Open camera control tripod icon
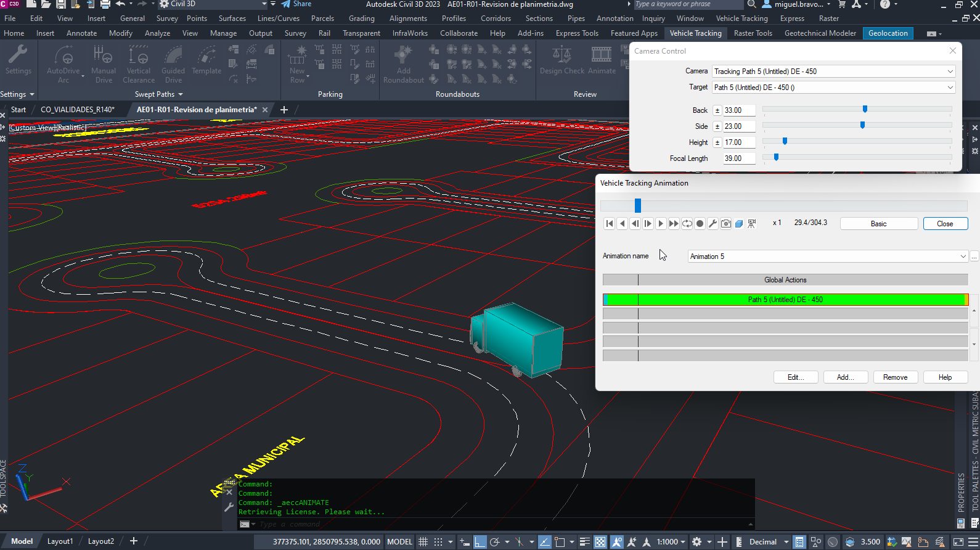This screenshot has width=980, height=550. [752, 224]
